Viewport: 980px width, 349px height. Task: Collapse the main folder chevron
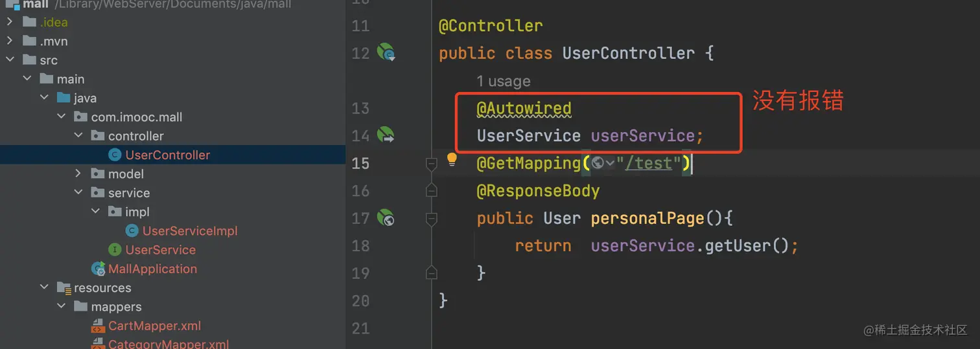coord(27,79)
